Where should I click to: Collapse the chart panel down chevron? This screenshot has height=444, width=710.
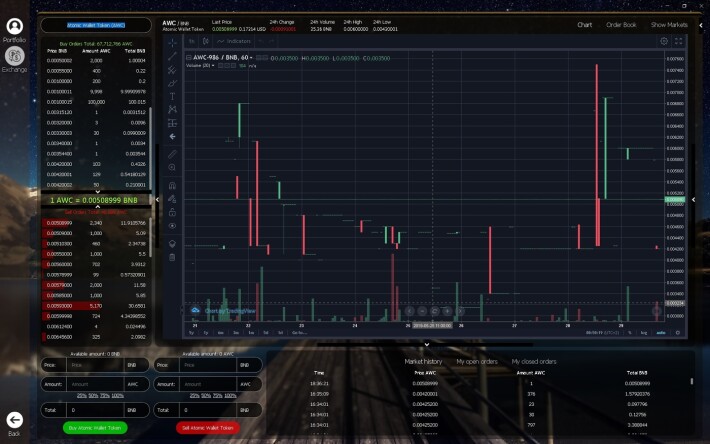point(427,344)
